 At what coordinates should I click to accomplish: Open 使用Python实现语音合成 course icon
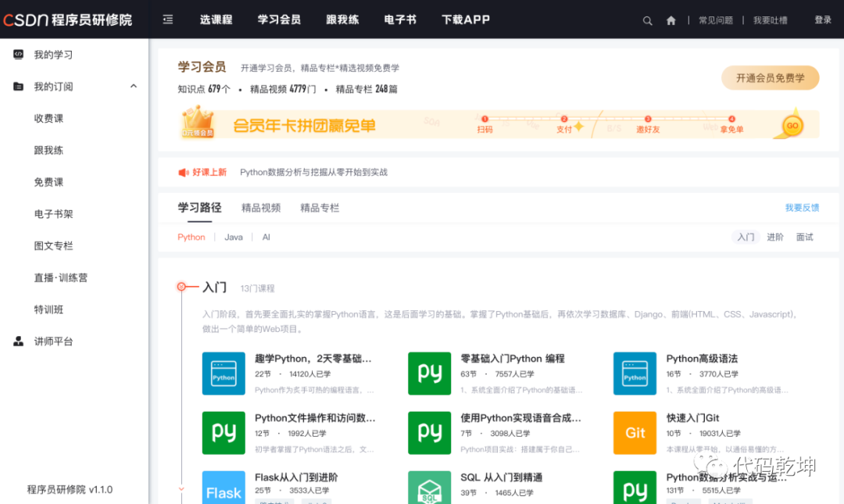(x=429, y=433)
